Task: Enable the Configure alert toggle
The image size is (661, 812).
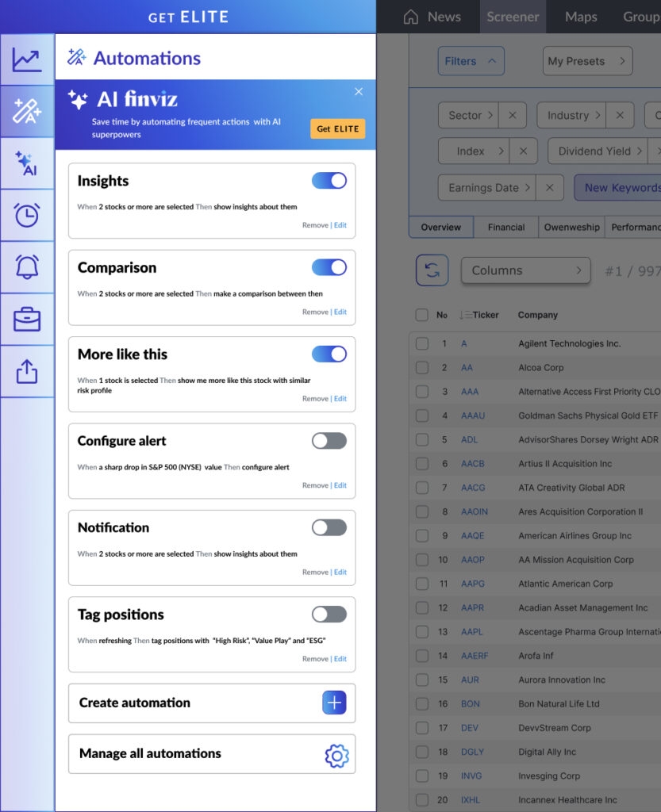Action: point(329,441)
